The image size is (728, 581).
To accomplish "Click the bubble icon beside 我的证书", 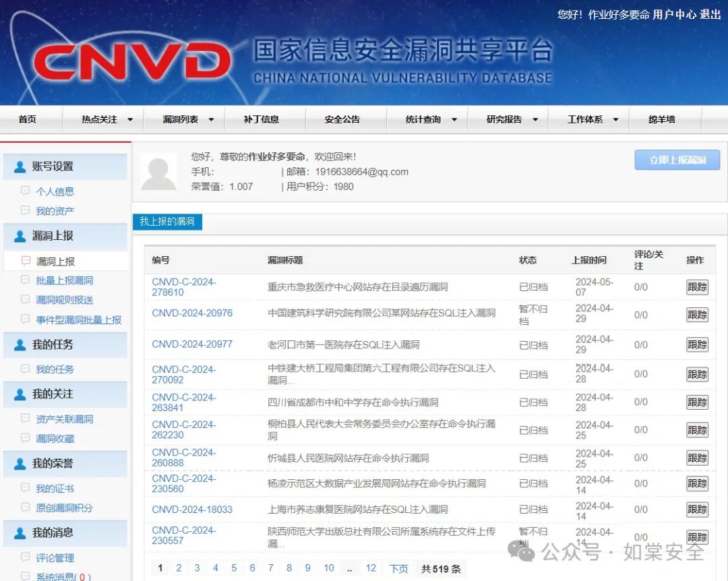I will (26, 488).
